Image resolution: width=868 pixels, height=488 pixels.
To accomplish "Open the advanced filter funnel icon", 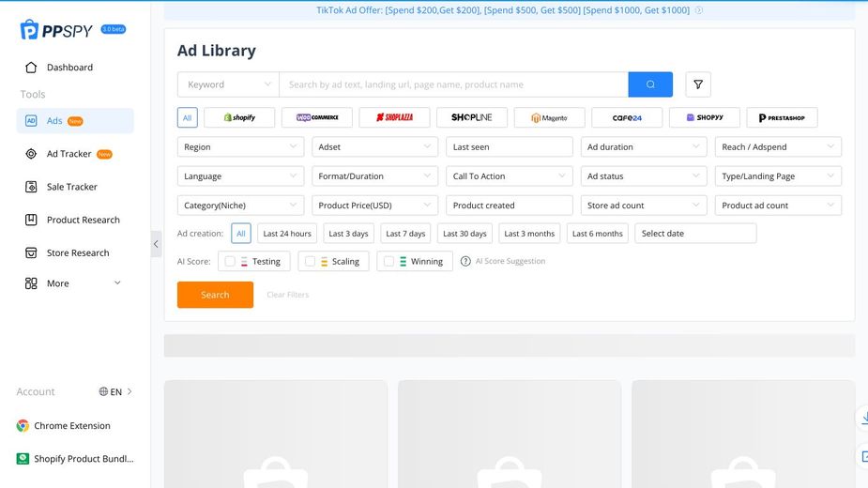I will (x=698, y=84).
